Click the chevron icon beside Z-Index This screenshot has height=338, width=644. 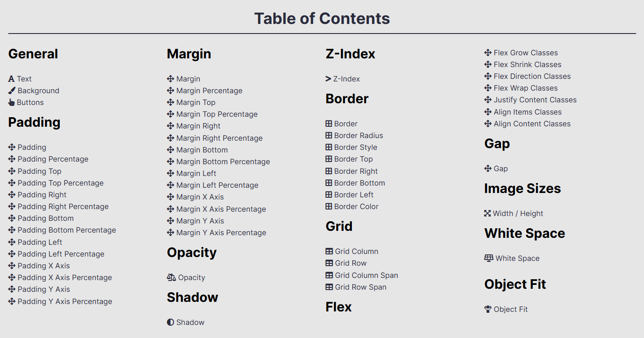[328, 79]
